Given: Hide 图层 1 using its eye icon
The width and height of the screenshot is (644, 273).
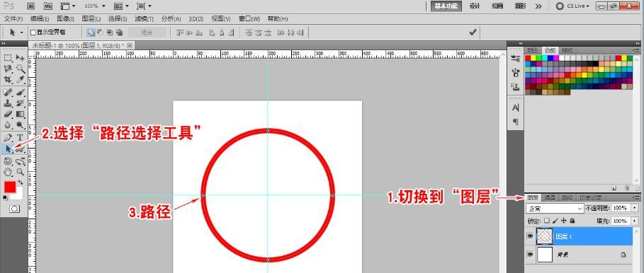Looking at the screenshot, I should pyautogui.click(x=530, y=237).
